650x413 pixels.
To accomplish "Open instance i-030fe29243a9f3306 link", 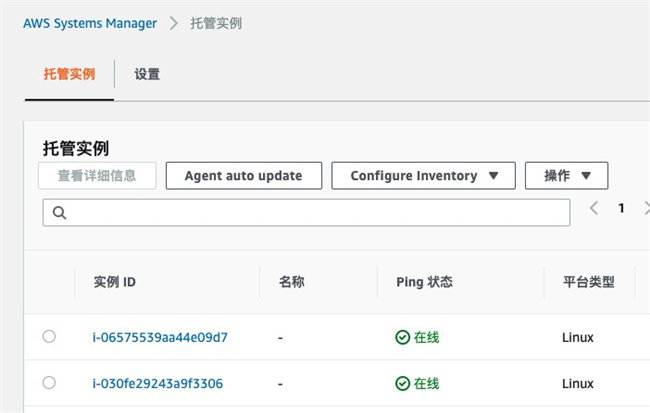I will pyautogui.click(x=158, y=384).
